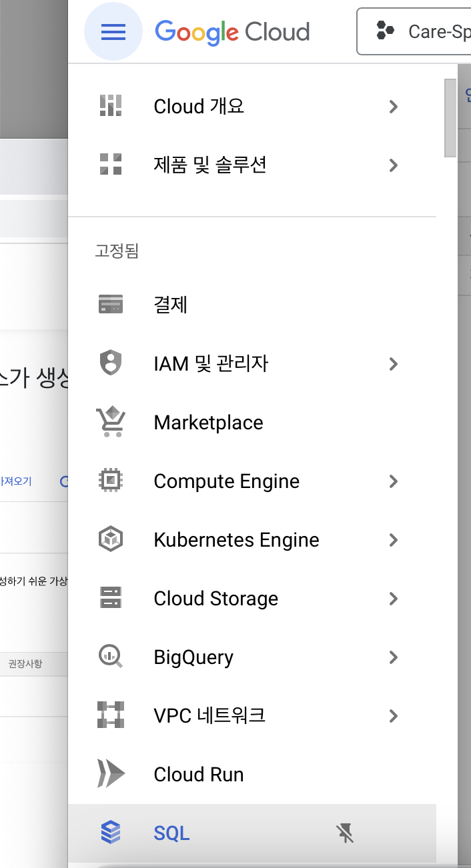Click the 결제 billing card icon
The image size is (471, 868).
111,305
